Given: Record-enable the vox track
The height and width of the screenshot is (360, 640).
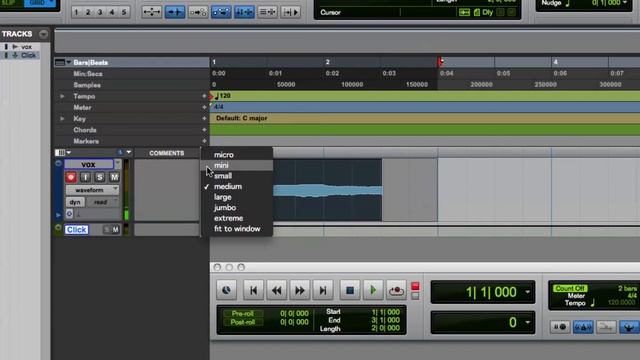Looking at the screenshot, I should tap(71, 177).
